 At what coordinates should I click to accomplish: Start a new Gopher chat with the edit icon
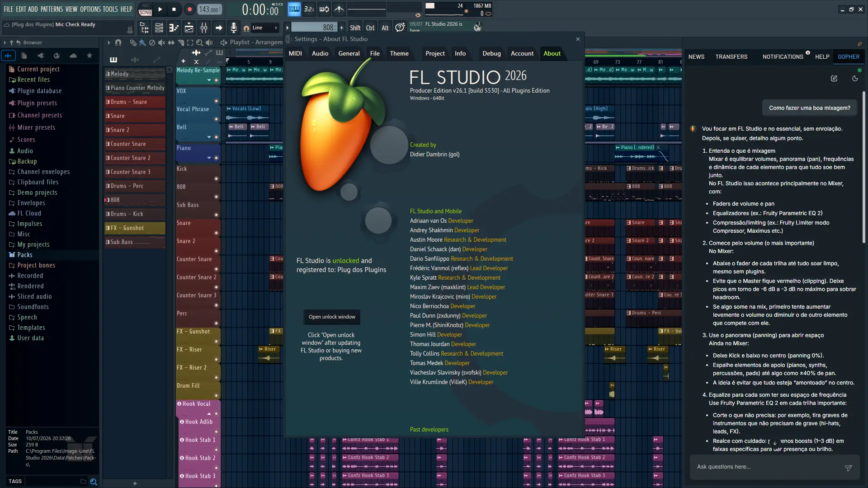(x=834, y=79)
